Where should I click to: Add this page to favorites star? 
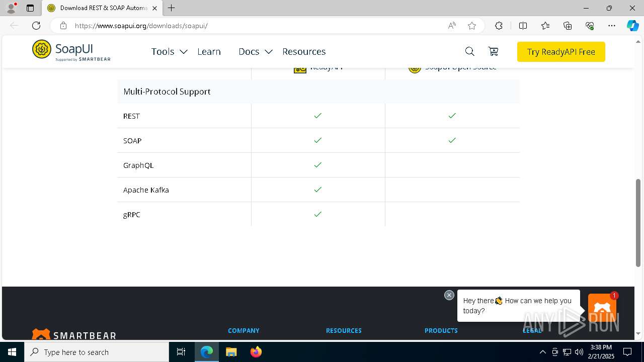point(472,26)
